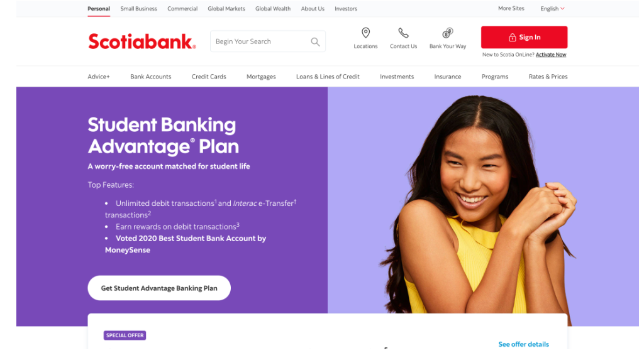Open the See offer details link
Image resolution: width=644 pixels, height=358 pixels.
tap(524, 344)
